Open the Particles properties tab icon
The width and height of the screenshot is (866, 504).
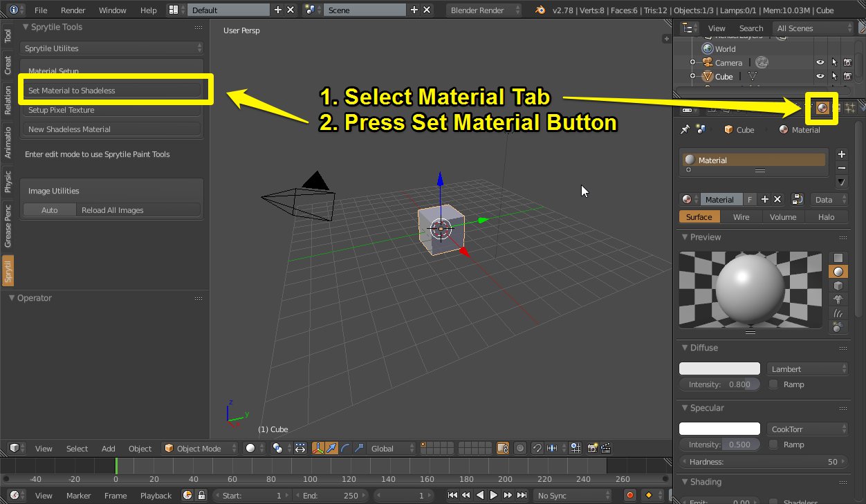[x=850, y=108]
